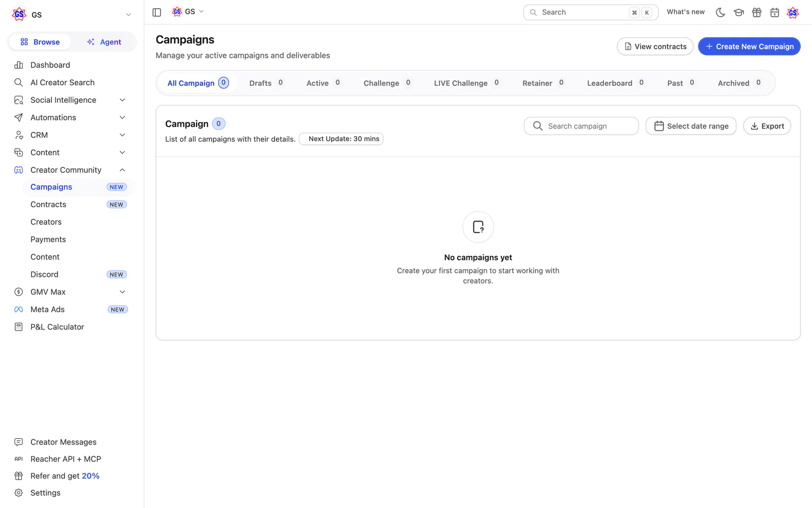
Task: Click Next Update: 30 mins badge
Action: coord(341,139)
